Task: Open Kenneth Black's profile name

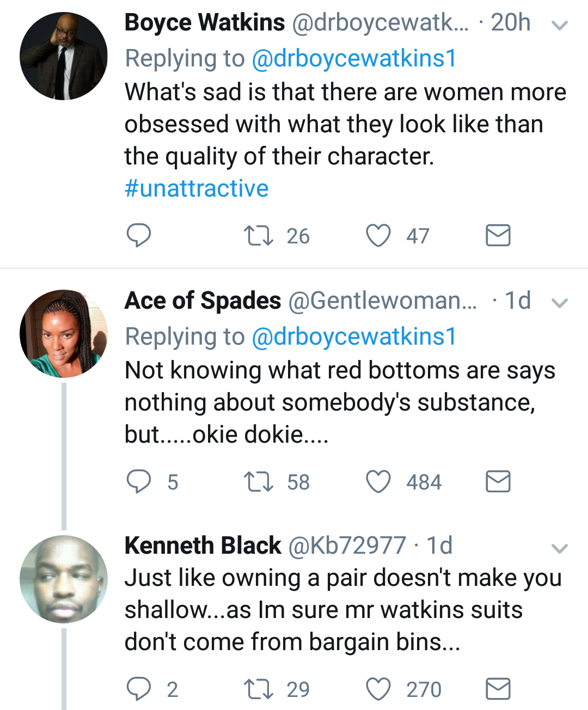Action: 203,546
